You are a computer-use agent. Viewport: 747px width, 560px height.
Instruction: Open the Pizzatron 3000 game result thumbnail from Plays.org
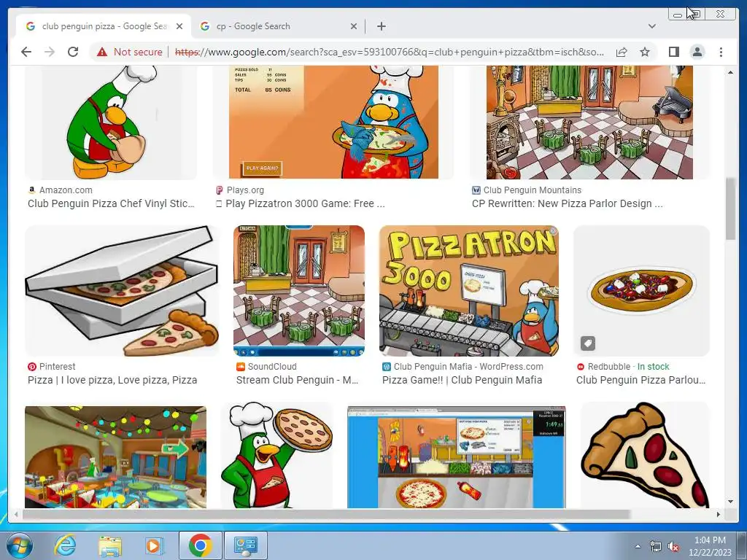333,122
